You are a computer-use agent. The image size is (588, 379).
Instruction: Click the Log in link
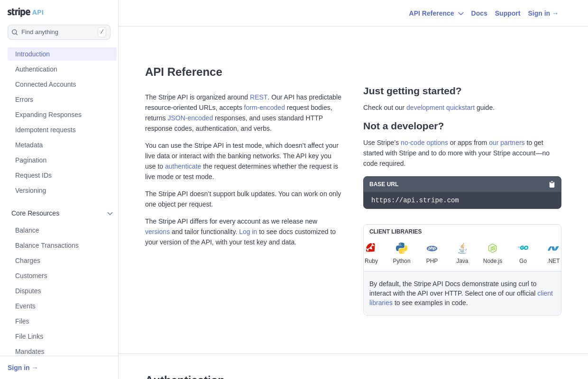[x=248, y=232]
